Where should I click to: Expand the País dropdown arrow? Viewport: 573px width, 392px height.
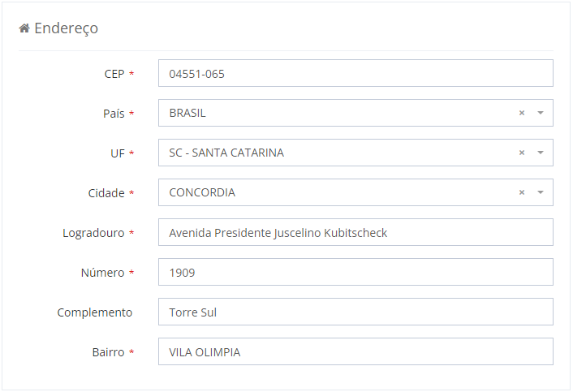541,113
